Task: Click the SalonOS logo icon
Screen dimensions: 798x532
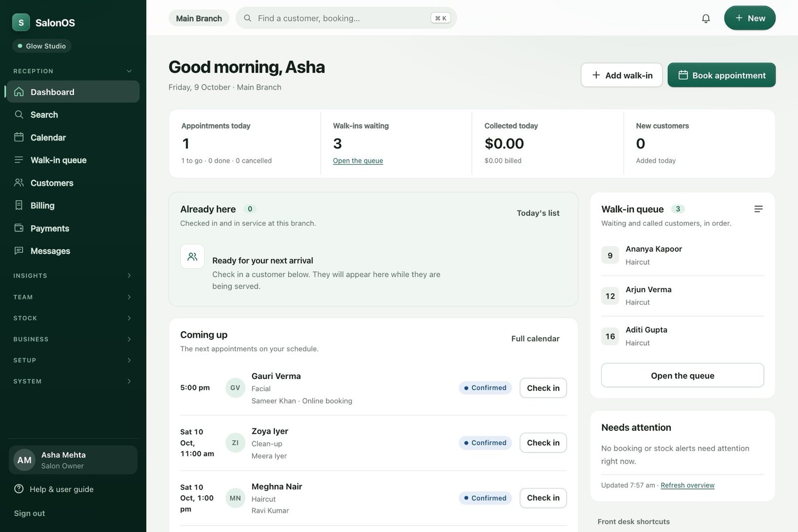Action: 21,22
